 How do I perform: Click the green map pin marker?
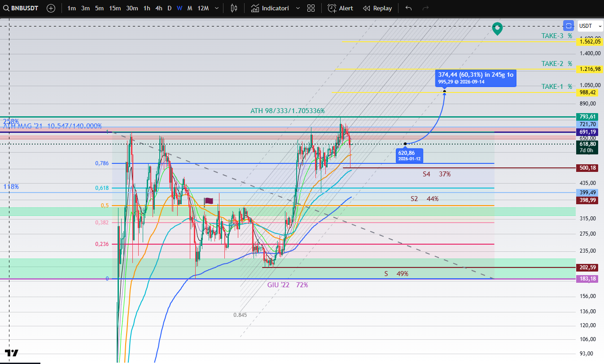pyautogui.click(x=497, y=29)
